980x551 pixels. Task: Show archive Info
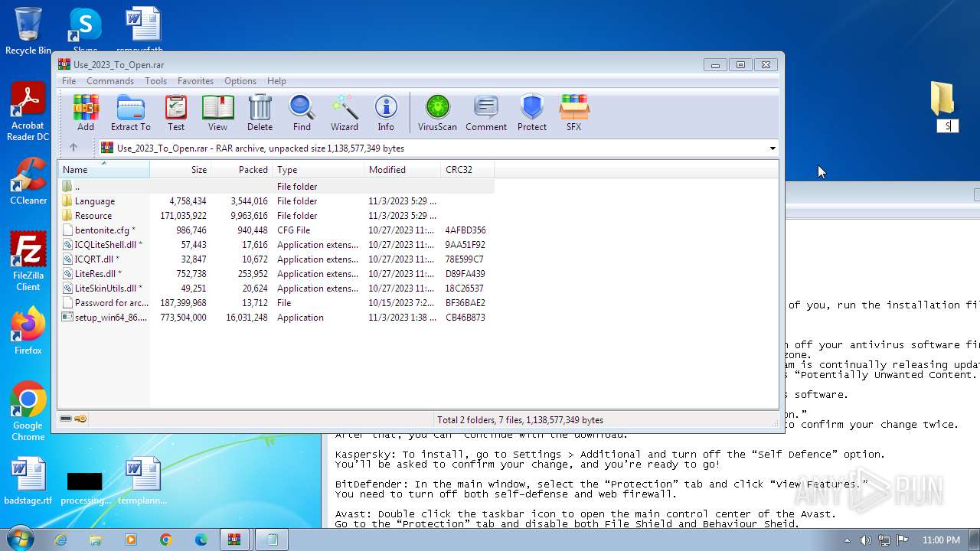[x=386, y=112]
